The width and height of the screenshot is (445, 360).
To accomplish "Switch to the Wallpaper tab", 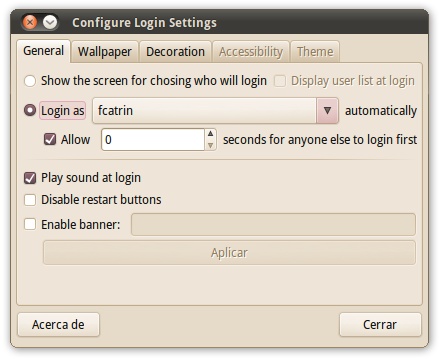I will 105,52.
